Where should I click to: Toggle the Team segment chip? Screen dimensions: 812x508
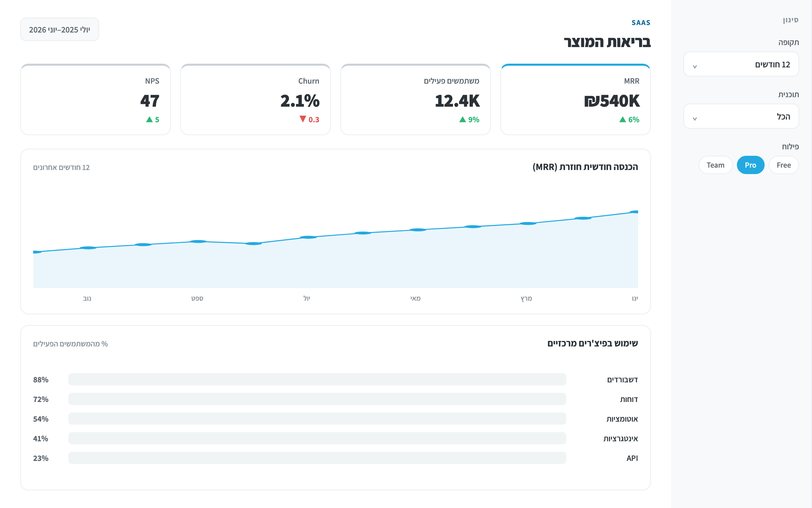tap(716, 165)
